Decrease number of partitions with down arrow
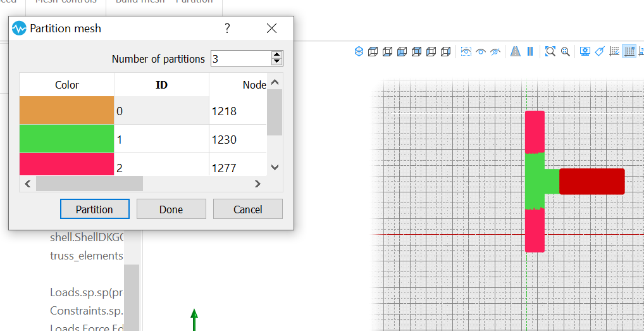Image resolution: width=644 pixels, height=331 pixels. click(x=277, y=62)
